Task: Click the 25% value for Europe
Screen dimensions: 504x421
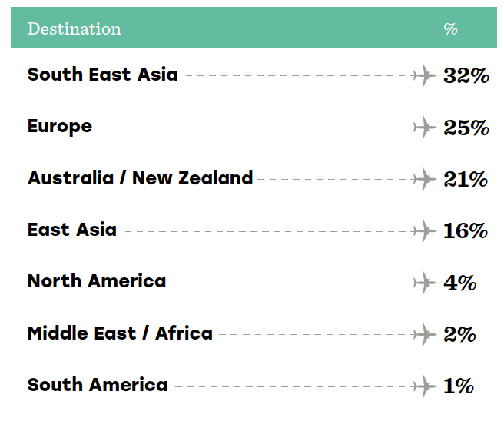Action: 466,128
